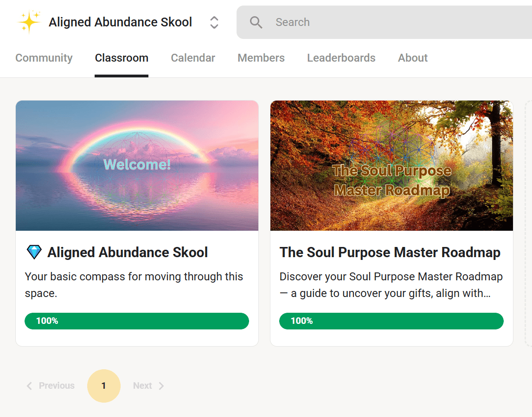
Task: Click the Soul Purpose 100% progress bar
Action: click(x=391, y=321)
